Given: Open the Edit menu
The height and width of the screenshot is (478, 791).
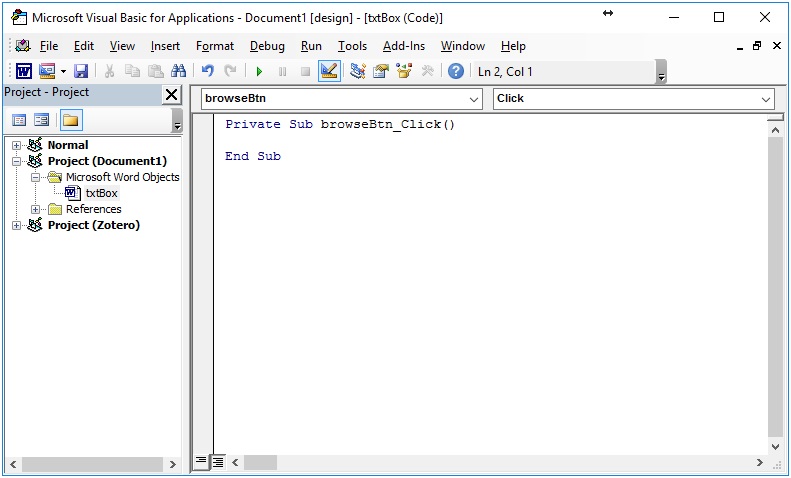Looking at the screenshot, I should 84,46.
